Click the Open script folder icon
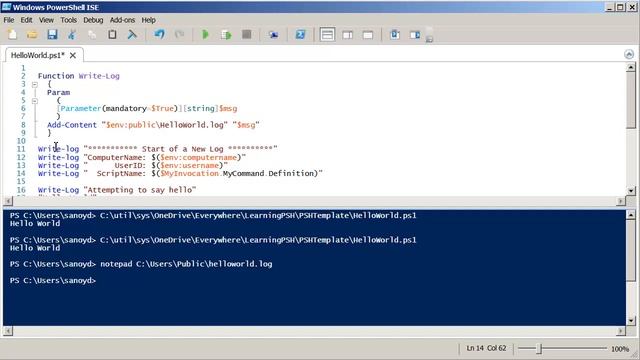 [x=32, y=35]
